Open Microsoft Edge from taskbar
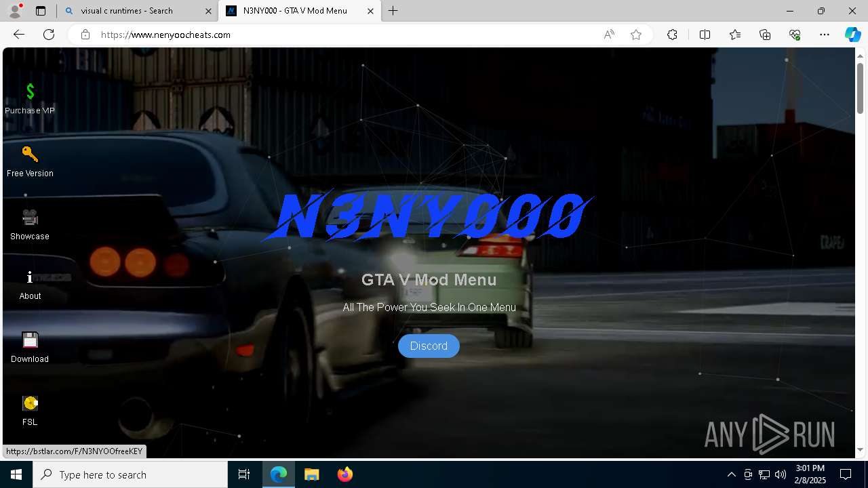The height and width of the screenshot is (488, 868). click(279, 474)
